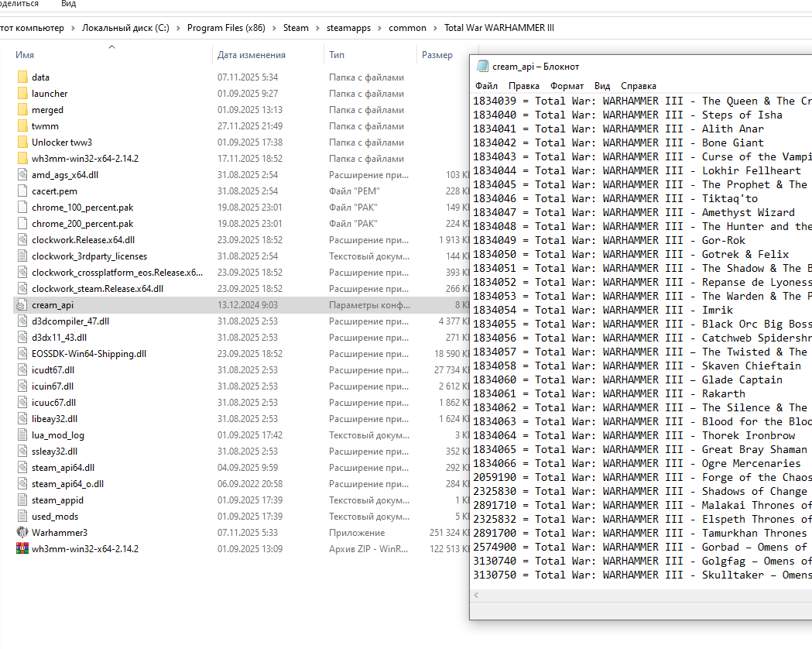Click the Notepad icon in cream_api title bar

point(482,67)
